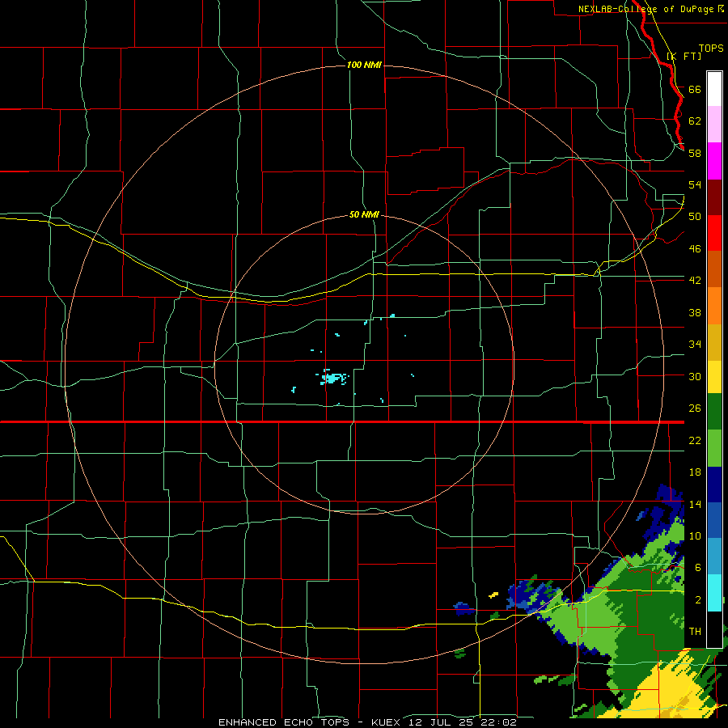Click the legend value 38
This screenshot has width=728, height=728.
tap(695, 312)
